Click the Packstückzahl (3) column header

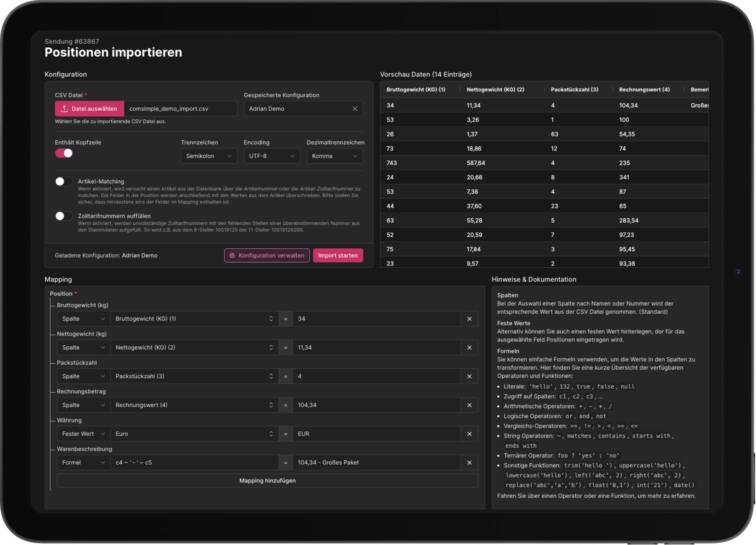pos(575,89)
